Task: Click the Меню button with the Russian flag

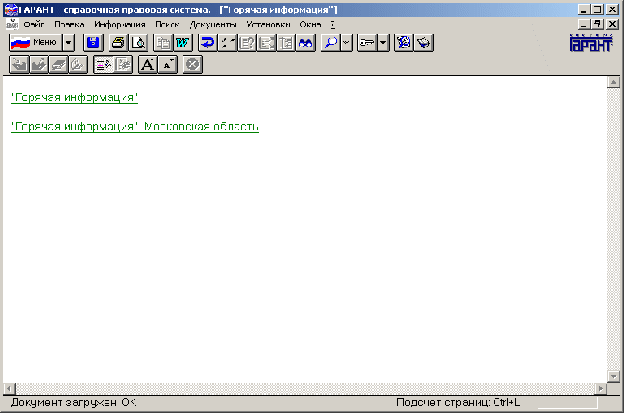Action: pos(35,42)
